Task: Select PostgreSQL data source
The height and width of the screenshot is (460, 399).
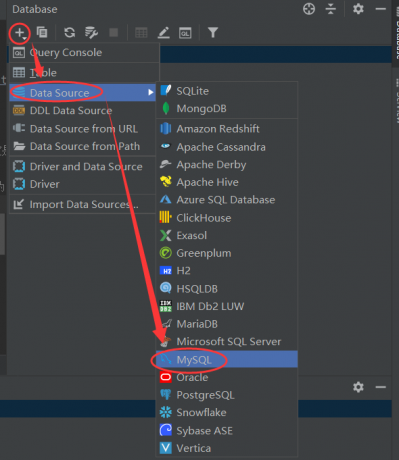Action: coord(227,395)
